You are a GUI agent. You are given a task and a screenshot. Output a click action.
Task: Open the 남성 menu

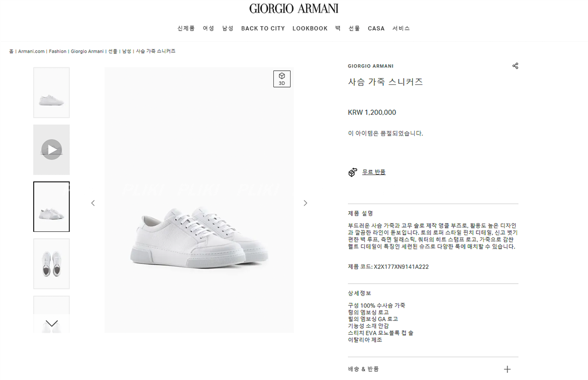pyautogui.click(x=228, y=28)
